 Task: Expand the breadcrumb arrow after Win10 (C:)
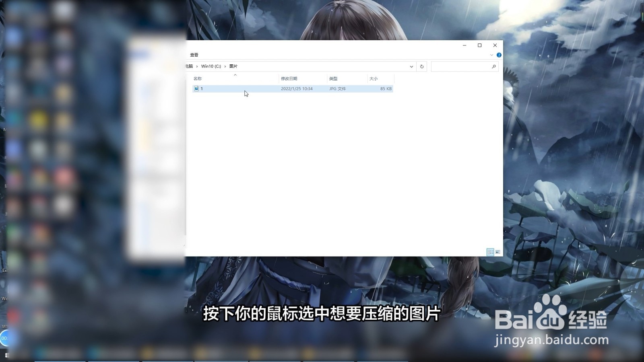tap(225, 66)
